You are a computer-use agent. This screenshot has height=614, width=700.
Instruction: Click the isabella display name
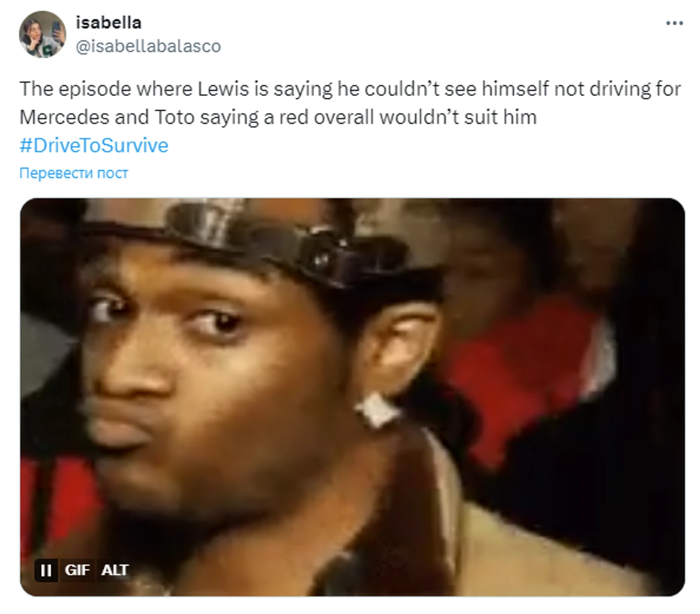pyautogui.click(x=108, y=23)
